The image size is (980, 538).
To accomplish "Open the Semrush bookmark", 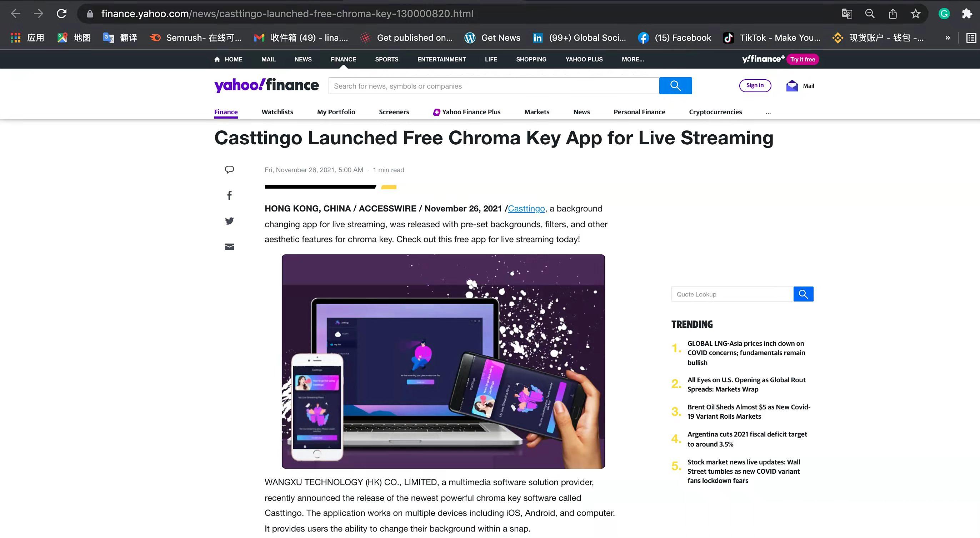I will 196,38.
